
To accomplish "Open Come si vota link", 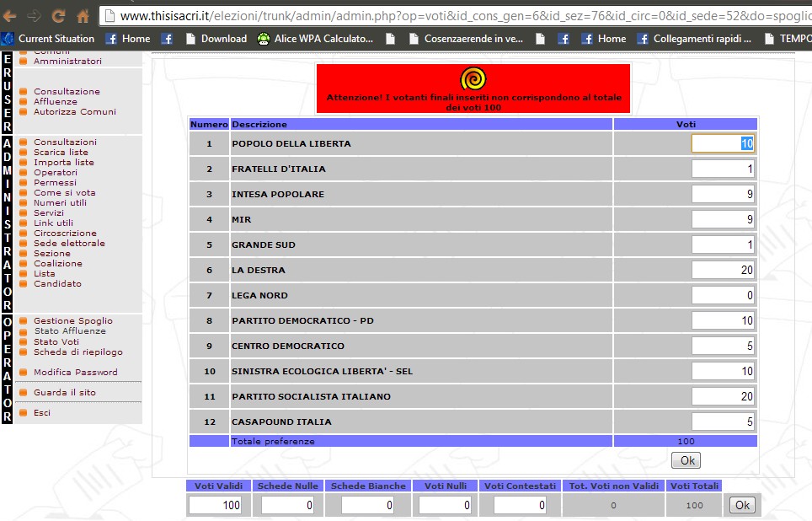I will tap(64, 192).
